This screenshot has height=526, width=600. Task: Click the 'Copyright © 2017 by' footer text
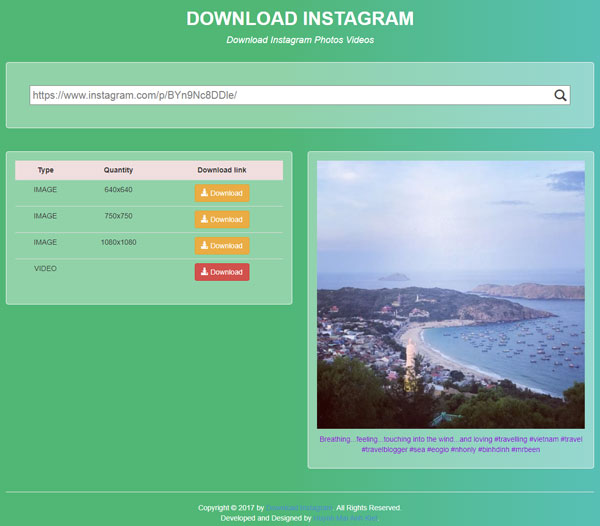(231, 508)
